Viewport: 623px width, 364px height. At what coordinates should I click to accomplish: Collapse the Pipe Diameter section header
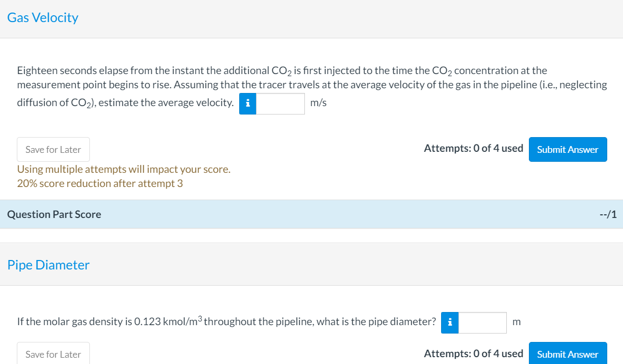(x=48, y=265)
